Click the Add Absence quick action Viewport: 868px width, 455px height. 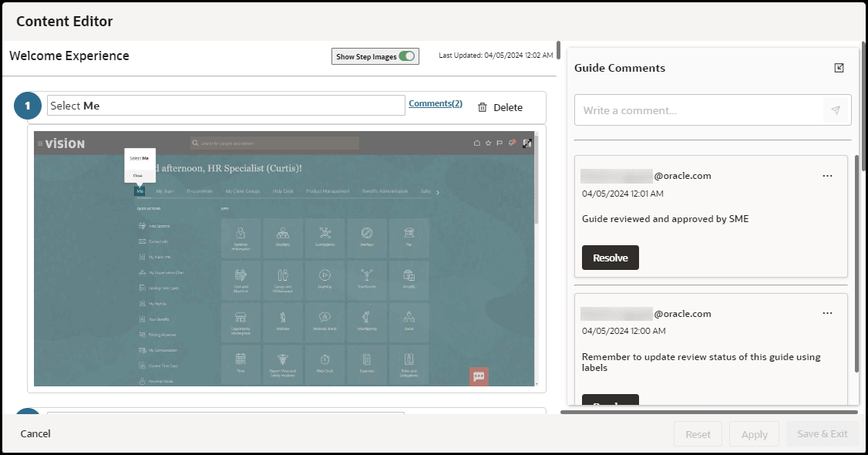pos(154,226)
